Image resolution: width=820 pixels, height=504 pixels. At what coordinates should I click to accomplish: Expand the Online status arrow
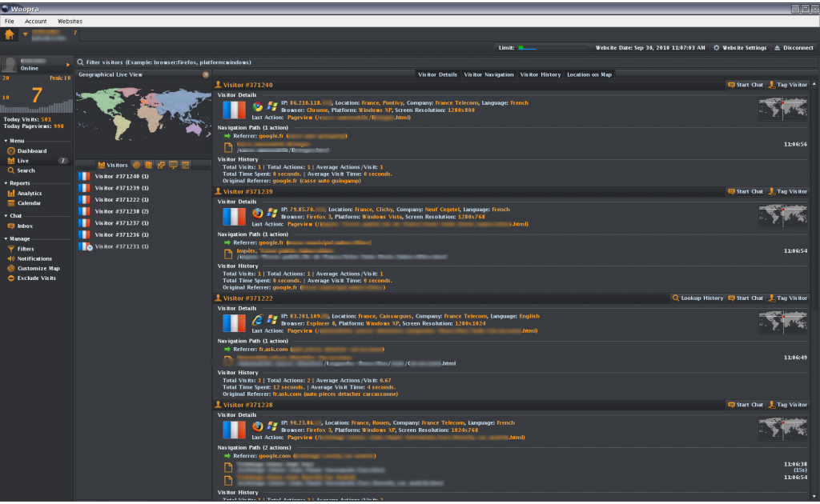tap(68, 65)
